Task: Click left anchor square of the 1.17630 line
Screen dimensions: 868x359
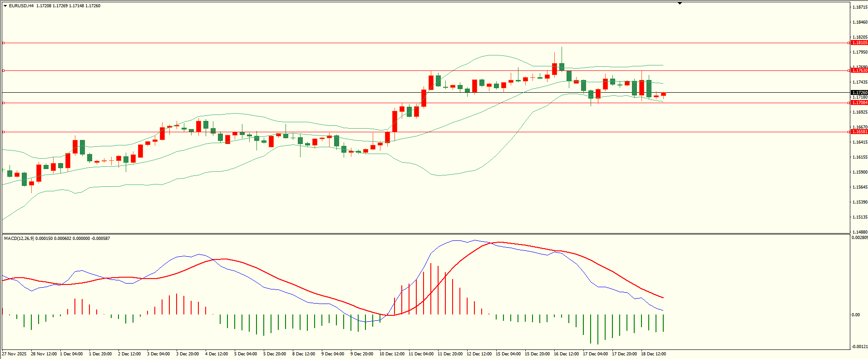Action: click(x=4, y=70)
